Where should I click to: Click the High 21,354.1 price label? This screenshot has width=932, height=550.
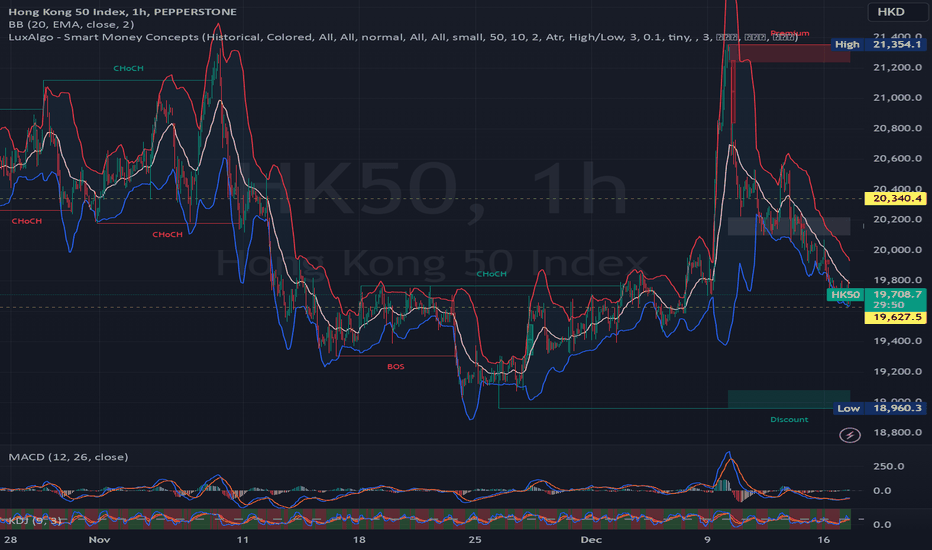tap(878, 44)
